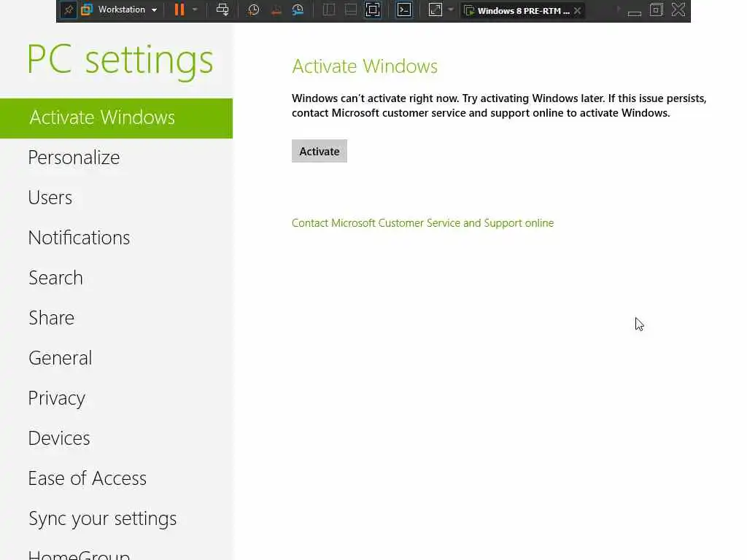
Task: Open the console view icon
Action: click(404, 9)
